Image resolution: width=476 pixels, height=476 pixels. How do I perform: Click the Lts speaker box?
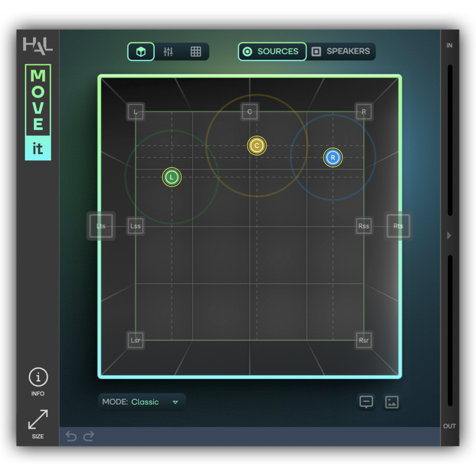[101, 226]
